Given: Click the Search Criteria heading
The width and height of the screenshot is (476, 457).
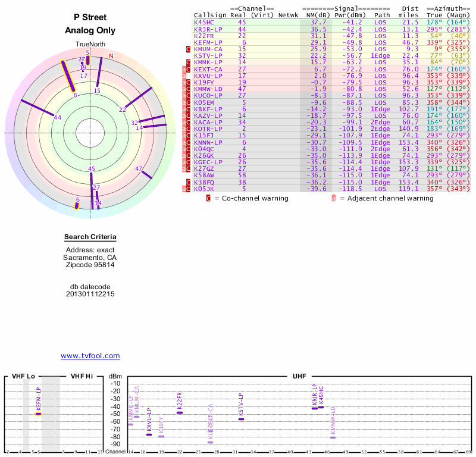Looking at the screenshot, I should [x=90, y=237].
